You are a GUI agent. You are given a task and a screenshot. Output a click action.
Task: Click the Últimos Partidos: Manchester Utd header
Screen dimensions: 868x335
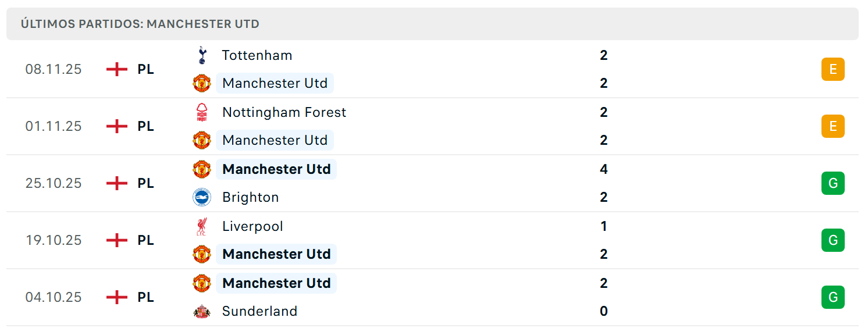[x=140, y=24]
